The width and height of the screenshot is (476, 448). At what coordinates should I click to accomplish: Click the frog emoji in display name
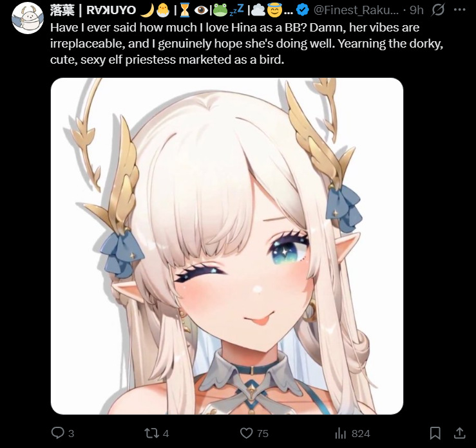click(220, 10)
